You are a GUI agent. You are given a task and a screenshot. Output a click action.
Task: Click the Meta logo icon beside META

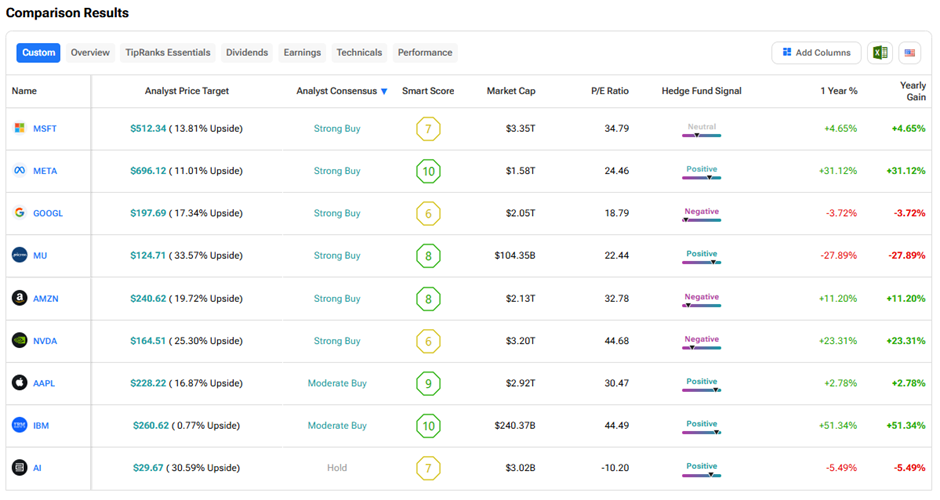[x=20, y=171]
